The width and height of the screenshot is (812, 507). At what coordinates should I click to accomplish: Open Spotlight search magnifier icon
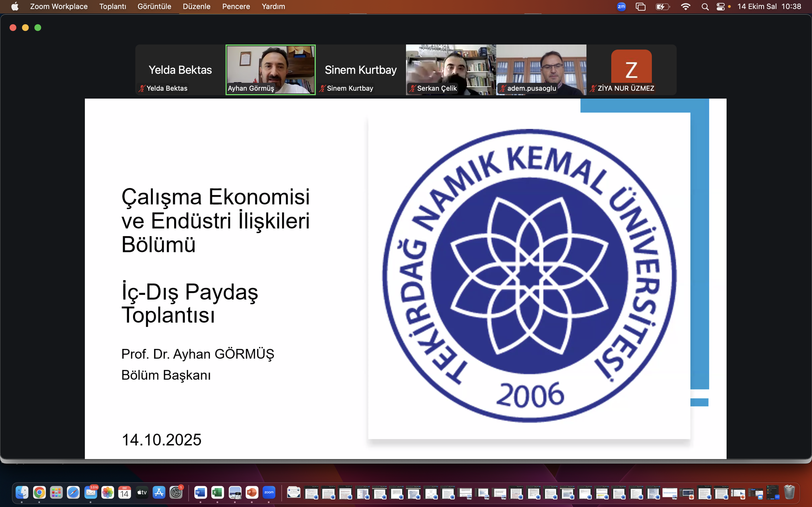click(x=705, y=7)
